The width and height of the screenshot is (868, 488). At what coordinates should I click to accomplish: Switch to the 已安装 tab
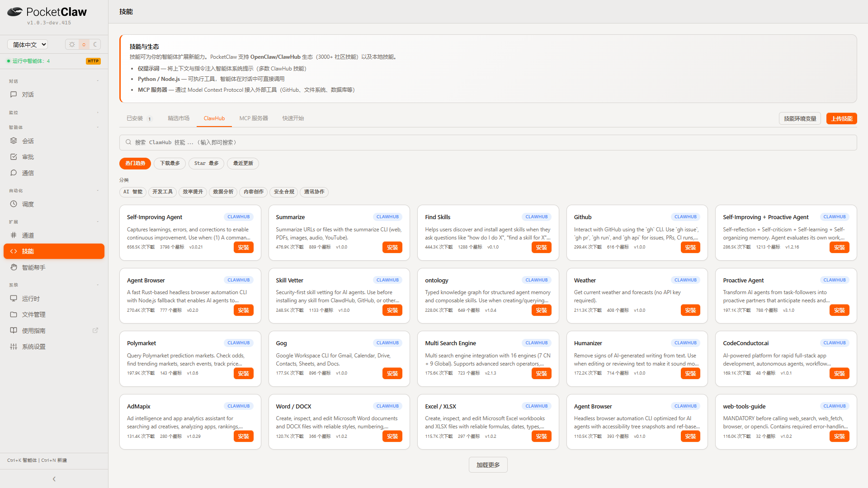coord(139,118)
